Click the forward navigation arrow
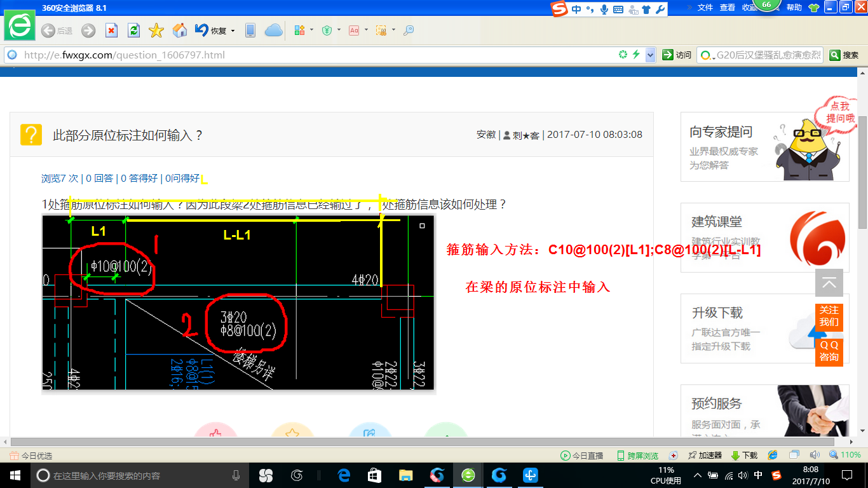Viewport: 868px width, 488px height. (88, 30)
